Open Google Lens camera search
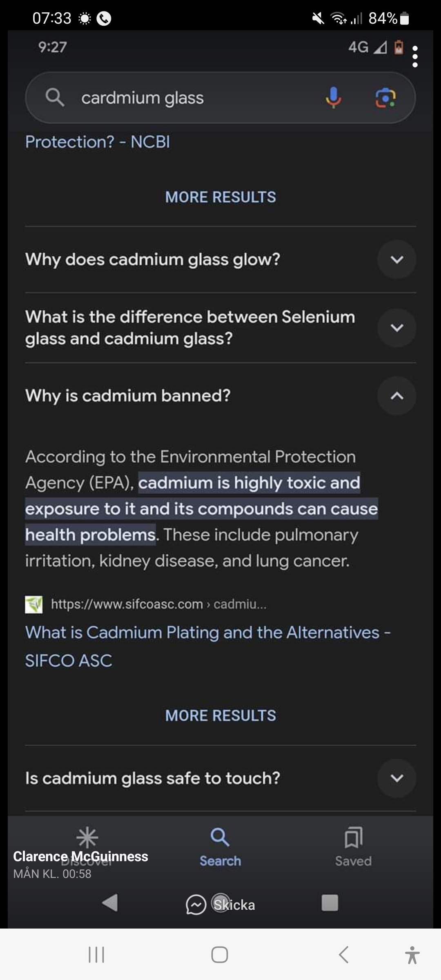 (x=385, y=98)
